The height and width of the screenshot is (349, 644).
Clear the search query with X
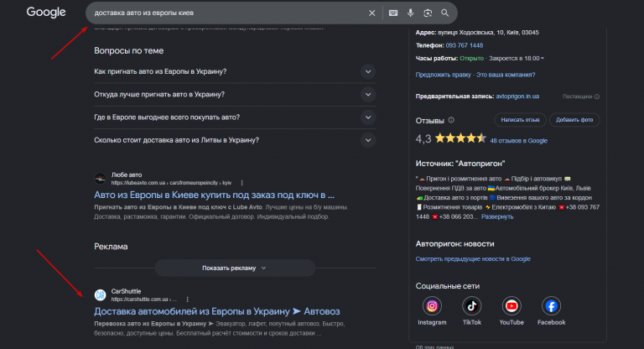(x=371, y=13)
